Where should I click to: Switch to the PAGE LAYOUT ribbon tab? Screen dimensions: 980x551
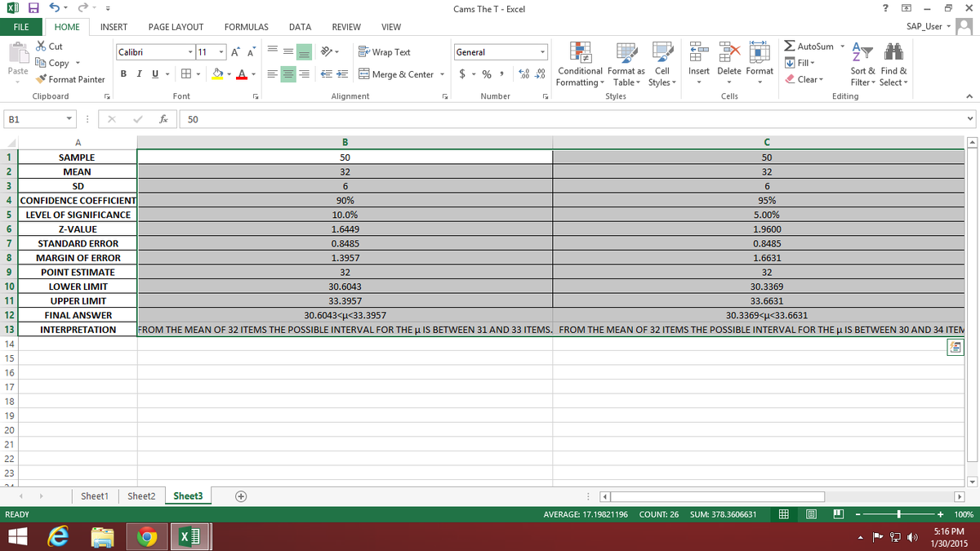tap(176, 27)
